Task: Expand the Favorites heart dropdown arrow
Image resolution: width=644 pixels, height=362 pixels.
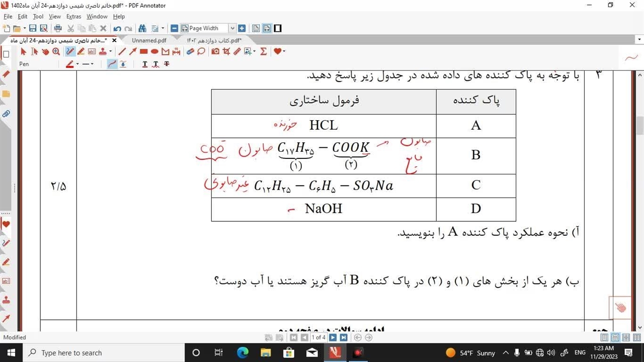Action: 284,51
